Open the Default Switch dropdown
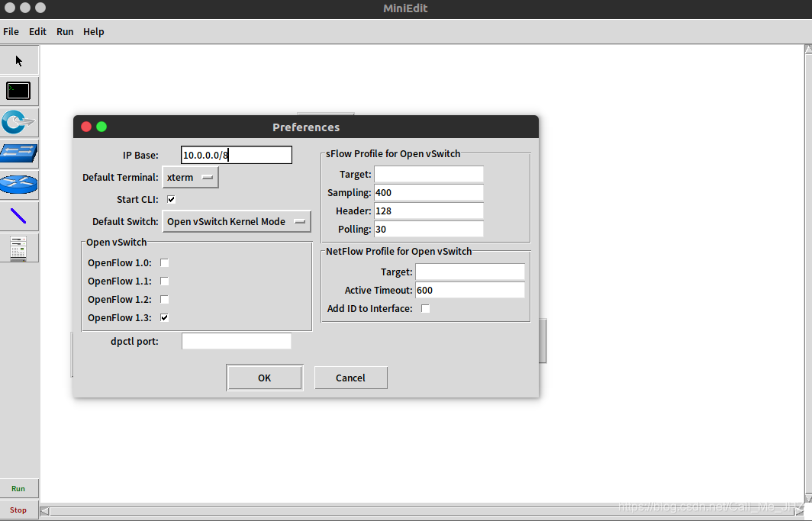 point(237,221)
